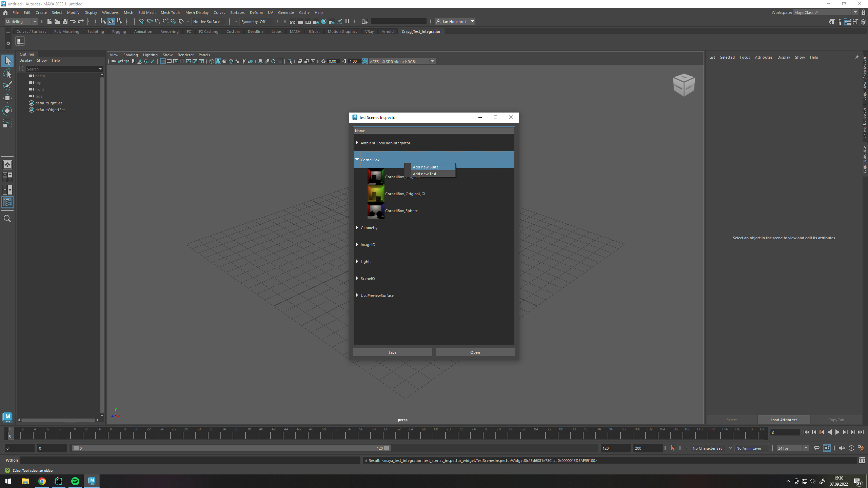Choose Add new Test context menu entry
The width and height of the screenshot is (868, 488).
[425, 174]
